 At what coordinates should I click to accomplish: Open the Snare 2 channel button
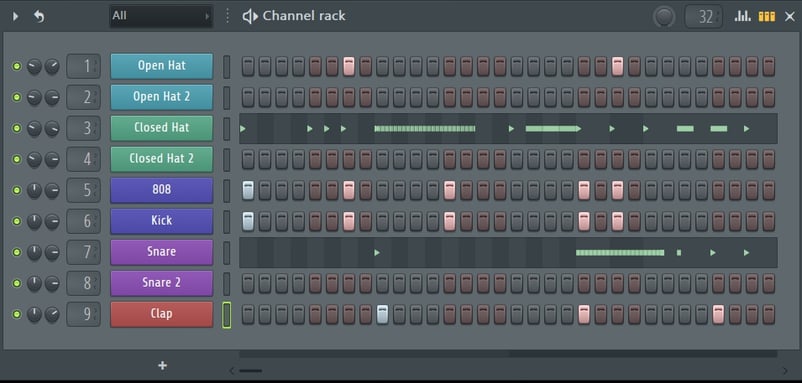[162, 283]
